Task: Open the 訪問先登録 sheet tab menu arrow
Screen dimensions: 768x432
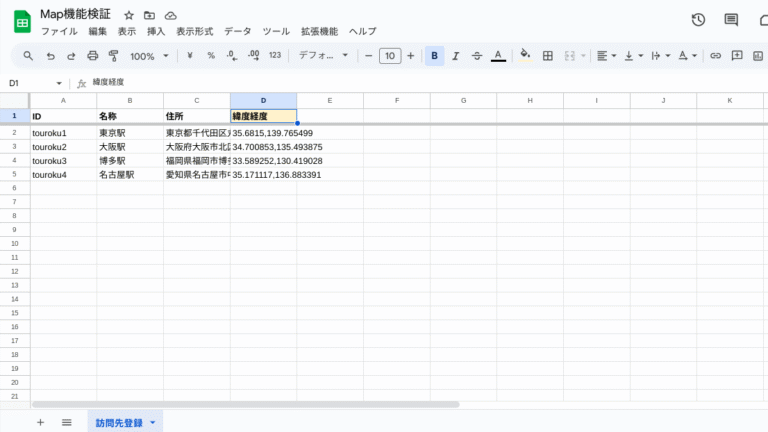Action: (x=152, y=423)
